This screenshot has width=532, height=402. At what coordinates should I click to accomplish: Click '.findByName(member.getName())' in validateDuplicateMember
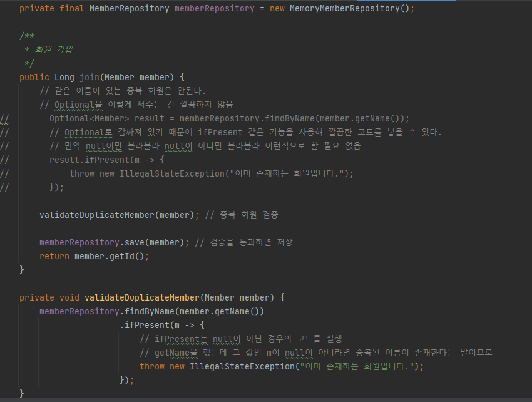(x=192, y=311)
